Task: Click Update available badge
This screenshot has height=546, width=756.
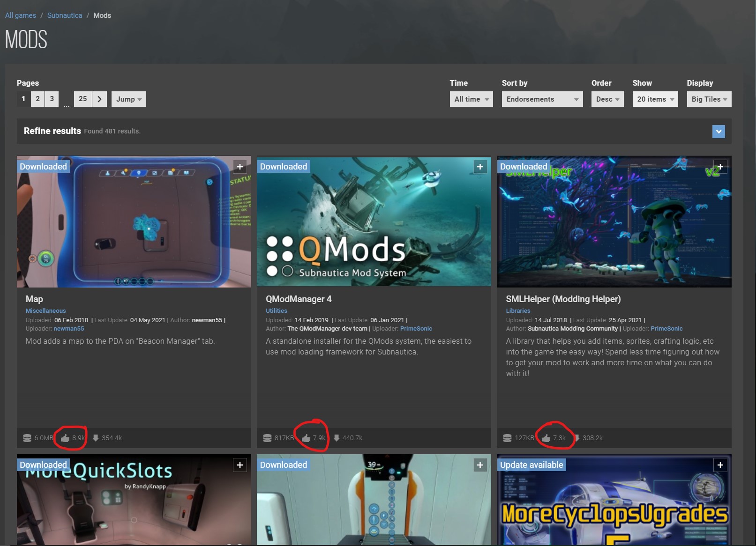Action: [531, 465]
